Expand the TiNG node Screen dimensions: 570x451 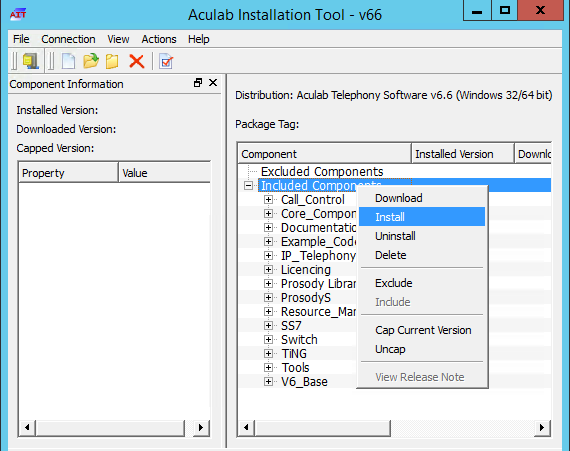[x=268, y=353]
